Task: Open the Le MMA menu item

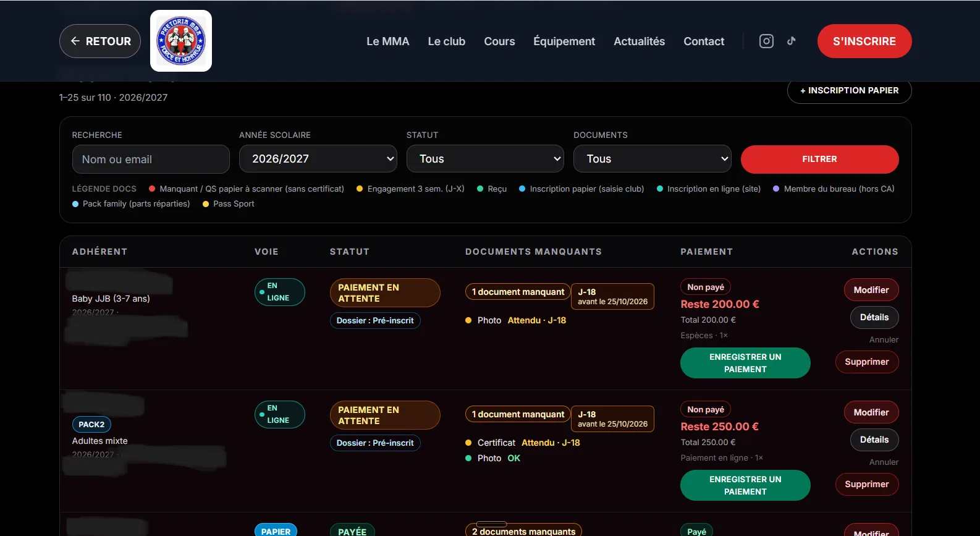Action: (388, 41)
